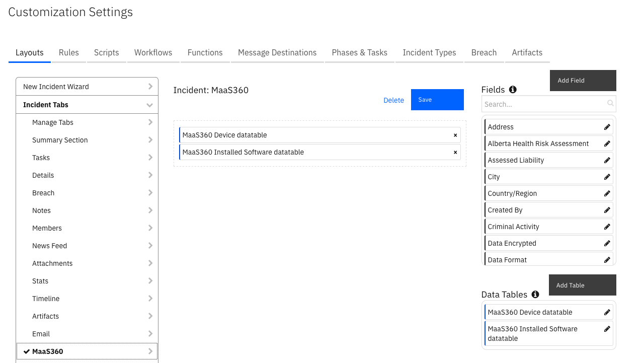
Task: Switch to Message Destinations tab
Action: click(x=277, y=53)
